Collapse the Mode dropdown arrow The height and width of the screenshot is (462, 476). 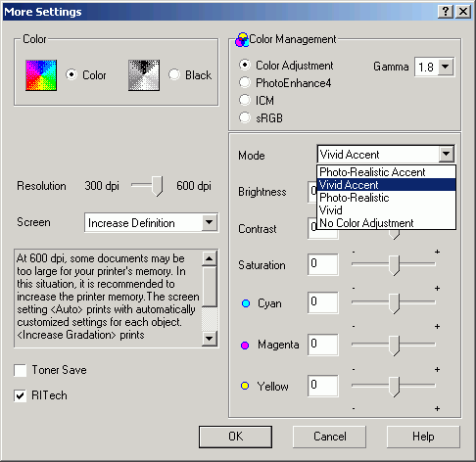[x=447, y=154]
